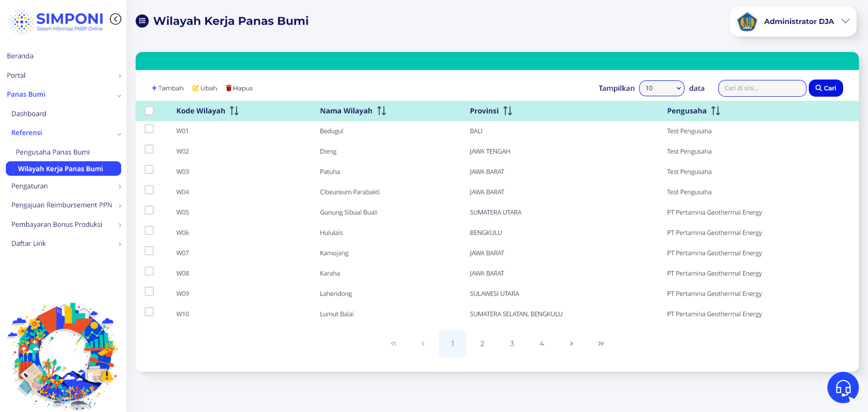Viewport: 868px width, 412px height.
Task: Go to page 3 of the table
Action: click(512, 344)
